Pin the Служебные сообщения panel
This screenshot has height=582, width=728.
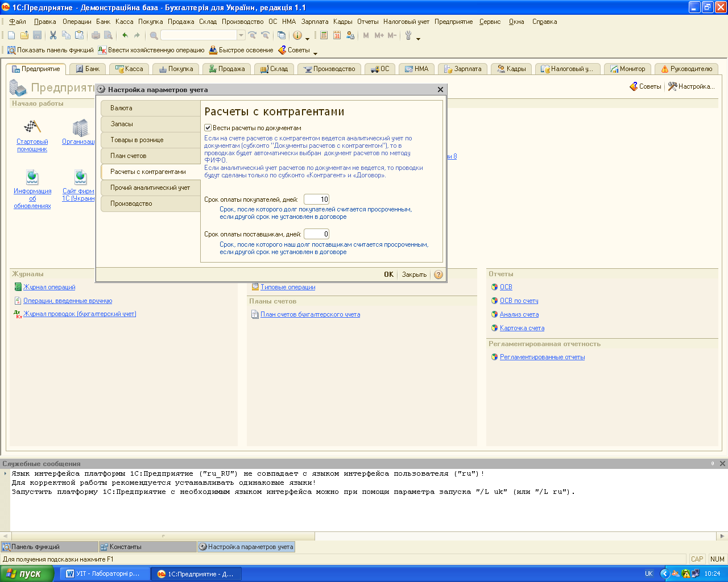pos(713,464)
